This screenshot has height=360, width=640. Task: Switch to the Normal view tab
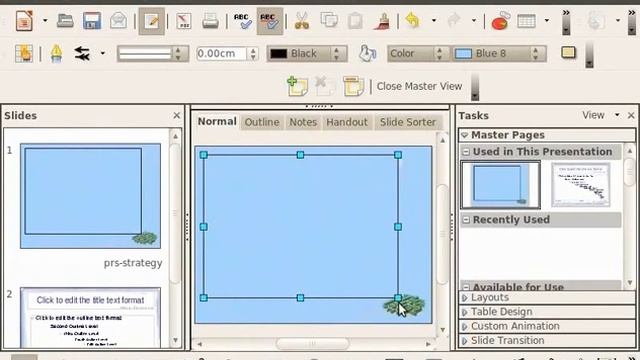(x=217, y=122)
